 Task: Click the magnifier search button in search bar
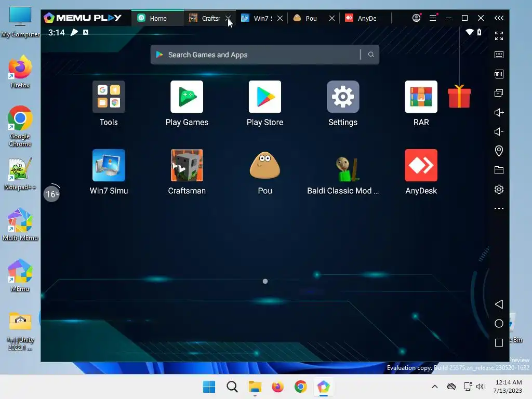(x=371, y=55)
